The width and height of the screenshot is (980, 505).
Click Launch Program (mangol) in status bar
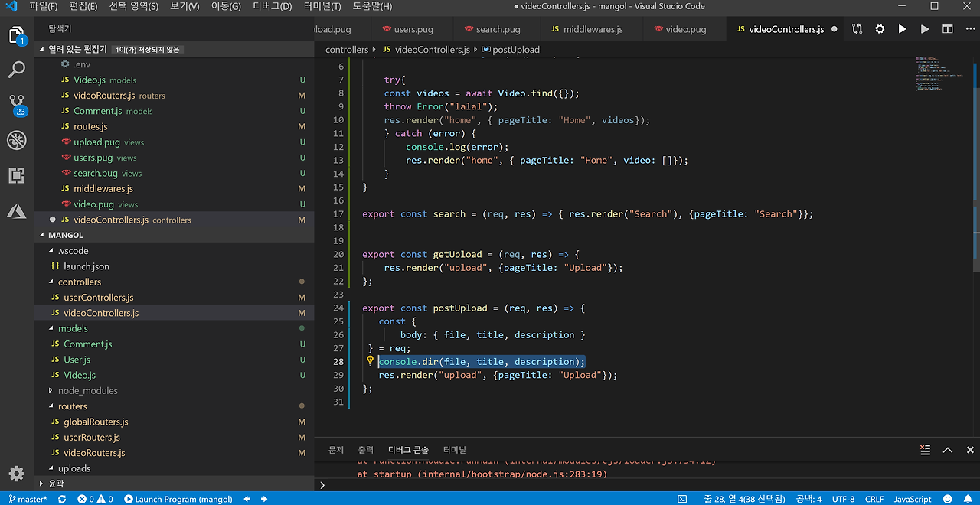[x=178, y=499]
